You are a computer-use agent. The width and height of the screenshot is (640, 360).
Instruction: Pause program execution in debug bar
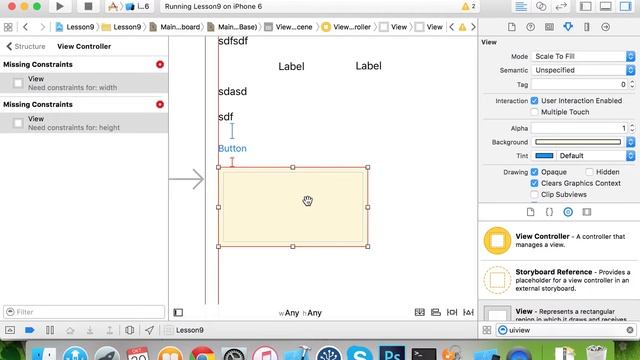[x=50, y=330]
